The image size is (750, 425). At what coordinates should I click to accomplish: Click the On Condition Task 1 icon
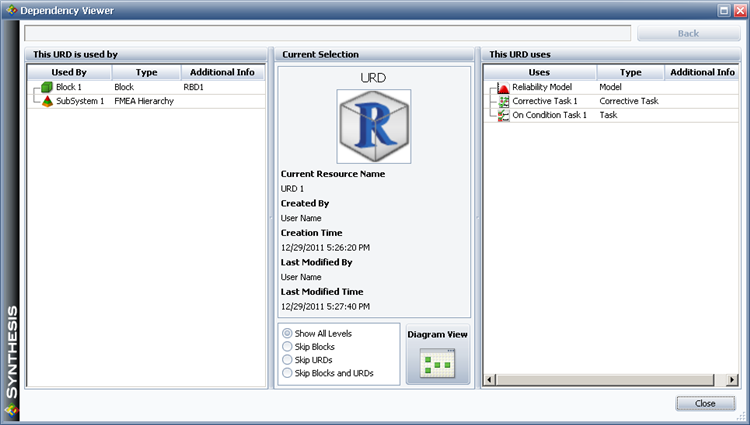pos(504,115)
